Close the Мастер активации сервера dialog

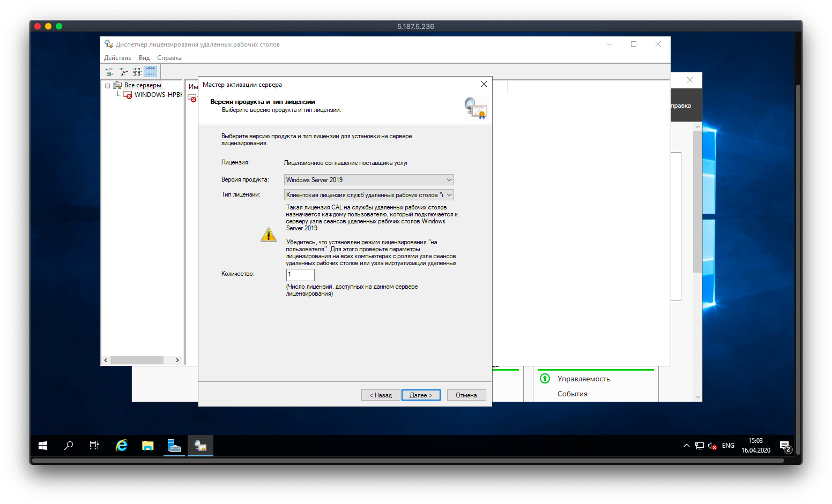tap(484, 84)
